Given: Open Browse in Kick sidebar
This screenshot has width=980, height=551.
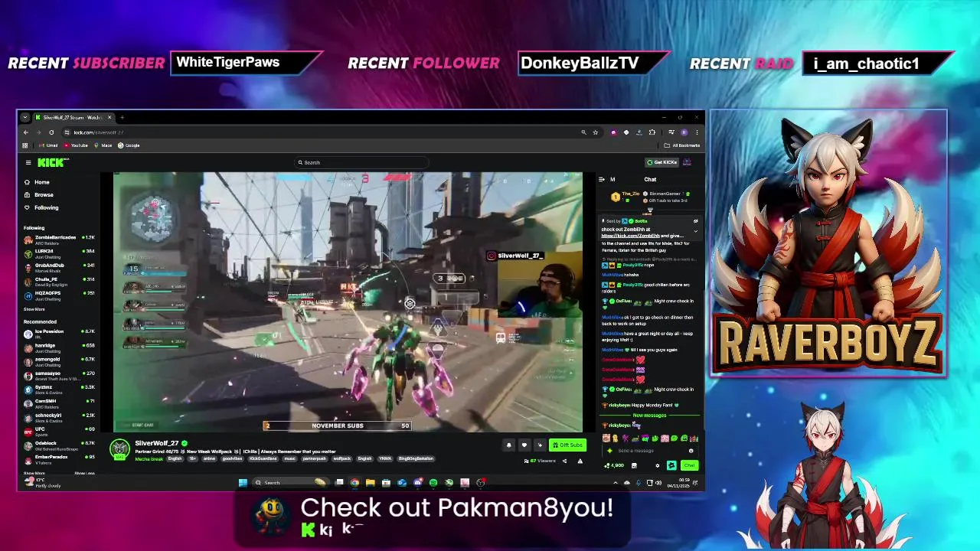Looking at the screenshot, I should click(x=38, y=194).
